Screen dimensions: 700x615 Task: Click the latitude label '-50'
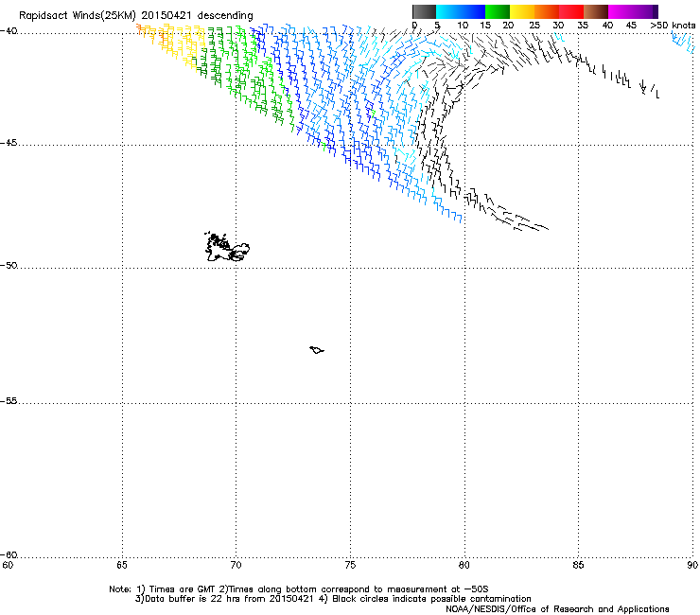pyautogui.click(x=9, y=265)
